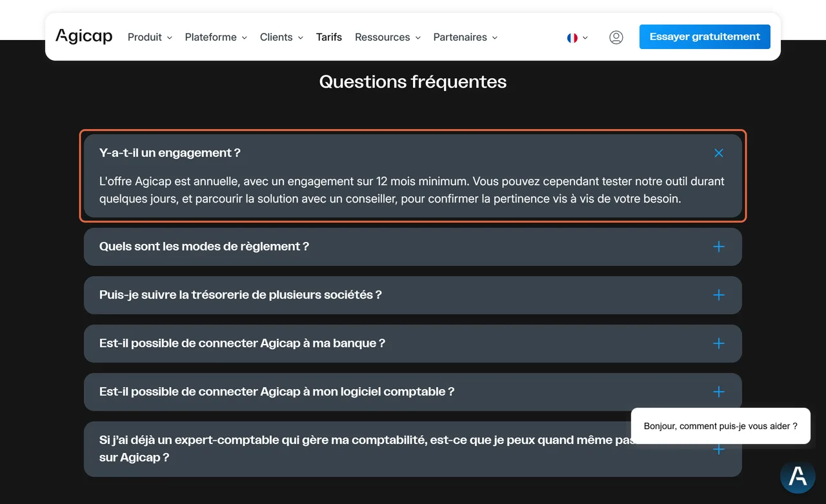Open the Produit menu
The width and height of the screenshot is (826, 504).
coord(150,37)
